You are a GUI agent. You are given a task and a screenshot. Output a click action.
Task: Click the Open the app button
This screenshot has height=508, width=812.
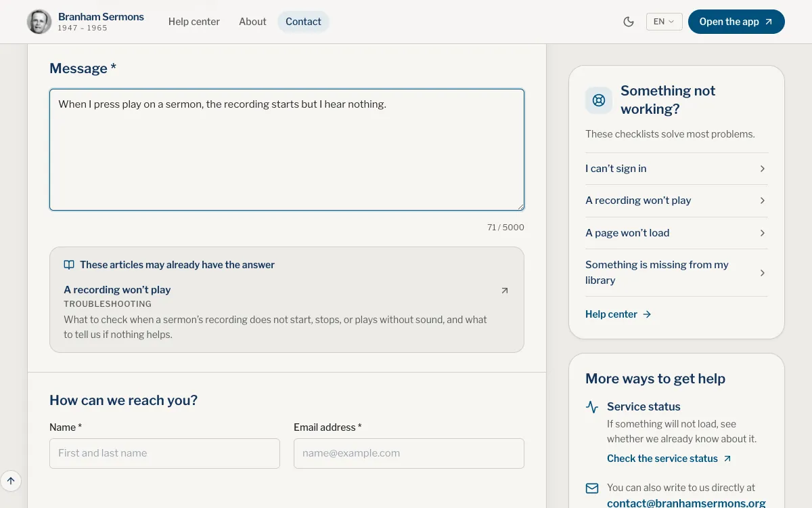tap(736, 22)
